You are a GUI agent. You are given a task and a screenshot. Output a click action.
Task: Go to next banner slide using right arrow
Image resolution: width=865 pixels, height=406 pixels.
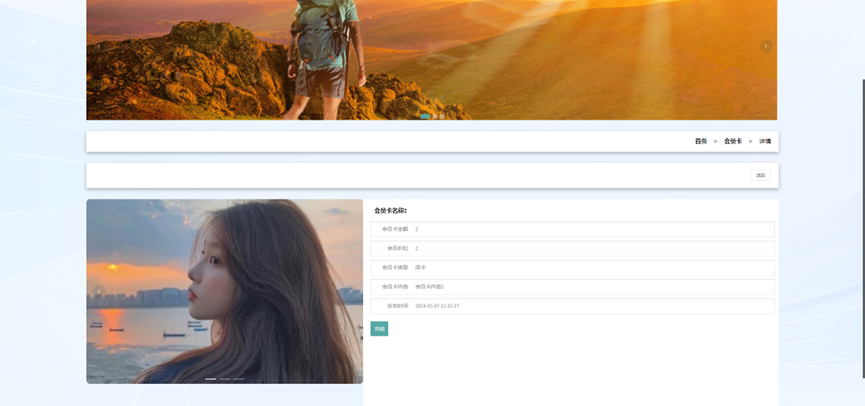[x=766, y=46]
